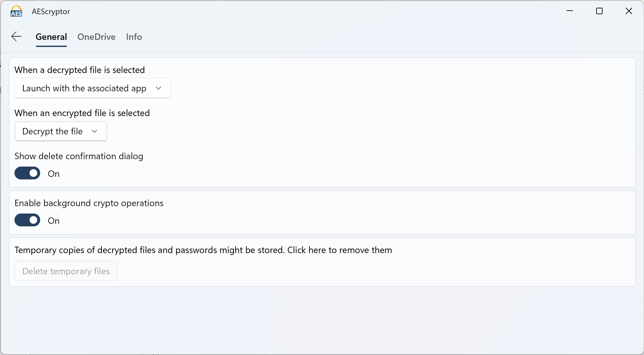
Task: Maximize the AEScryptor window
Action: 599,11
